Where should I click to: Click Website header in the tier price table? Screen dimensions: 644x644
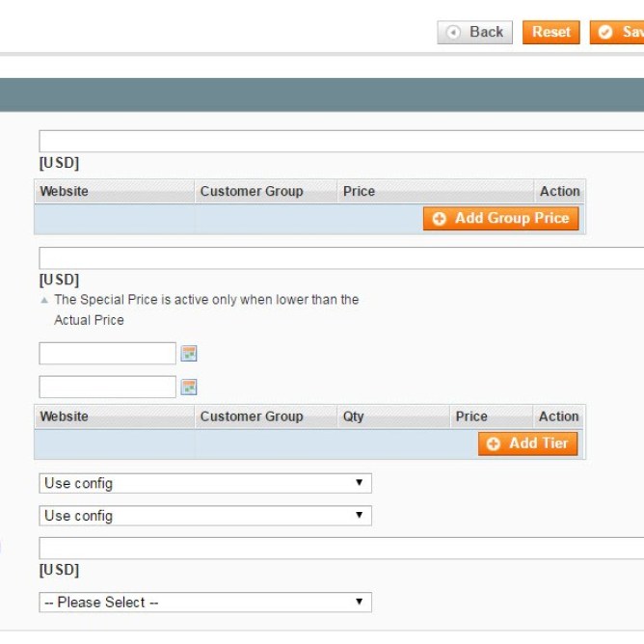click(x=64, y=416)
